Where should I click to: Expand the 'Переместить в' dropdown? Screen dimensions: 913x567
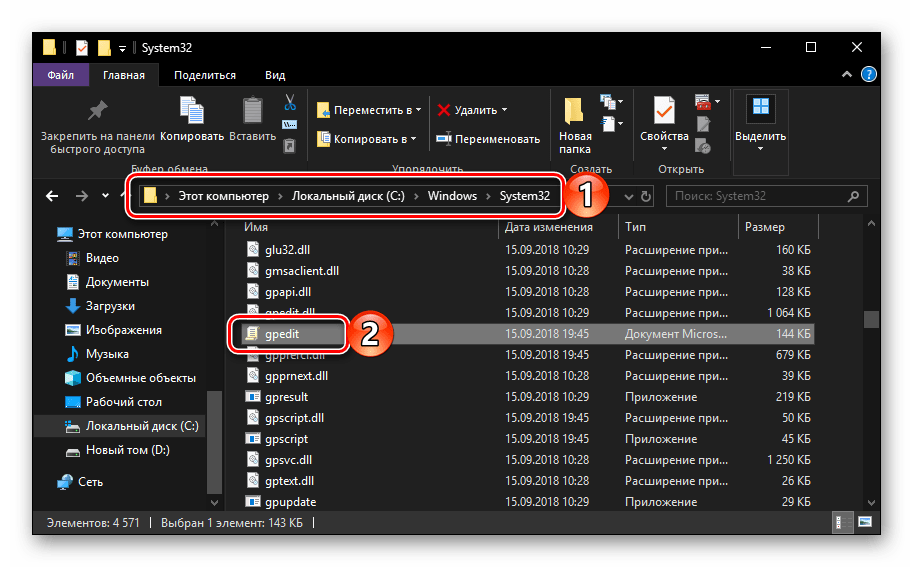[417, 110]
